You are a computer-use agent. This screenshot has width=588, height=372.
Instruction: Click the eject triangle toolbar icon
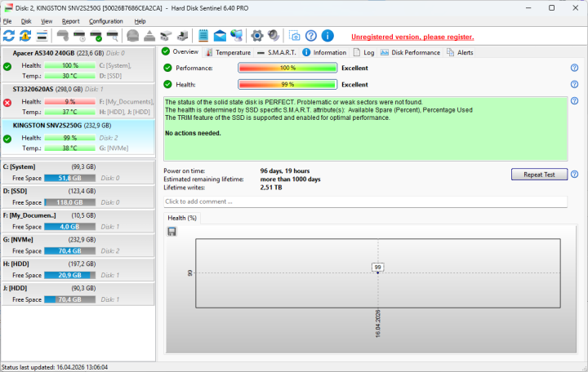coord(149,36)
